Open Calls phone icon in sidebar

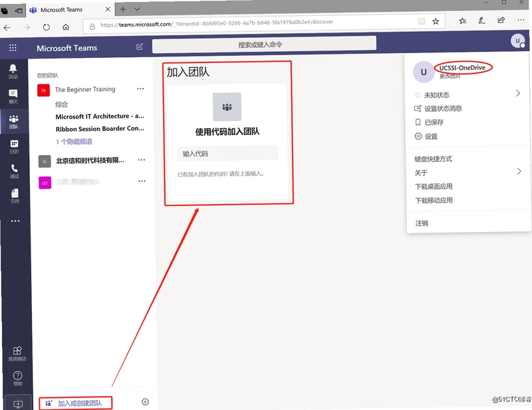tap(14, 171)
